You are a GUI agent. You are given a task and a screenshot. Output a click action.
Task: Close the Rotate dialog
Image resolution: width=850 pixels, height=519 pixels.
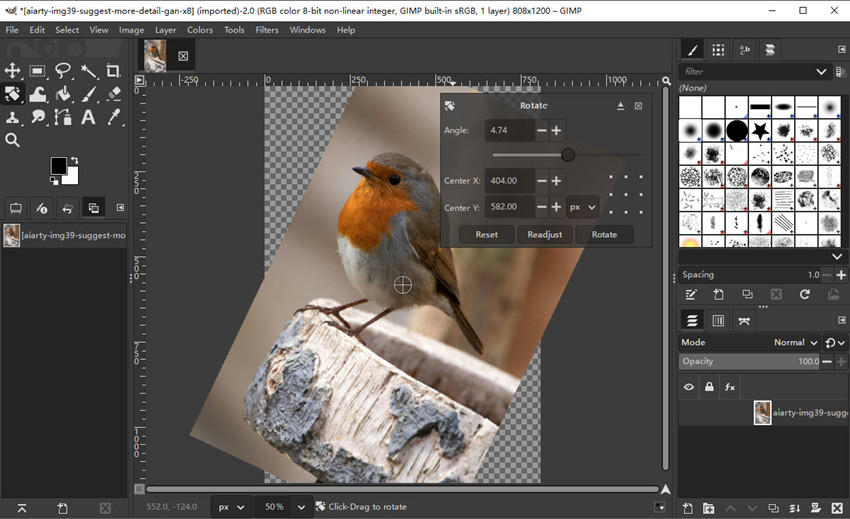(639, 106)
